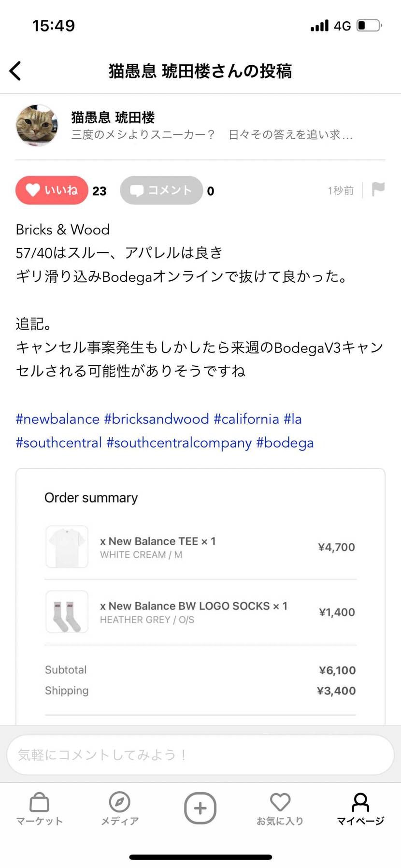This screenshot has height=868, width=401.
Task: Tap the #bodega hashtag
Action: click(x=285, y=443)
